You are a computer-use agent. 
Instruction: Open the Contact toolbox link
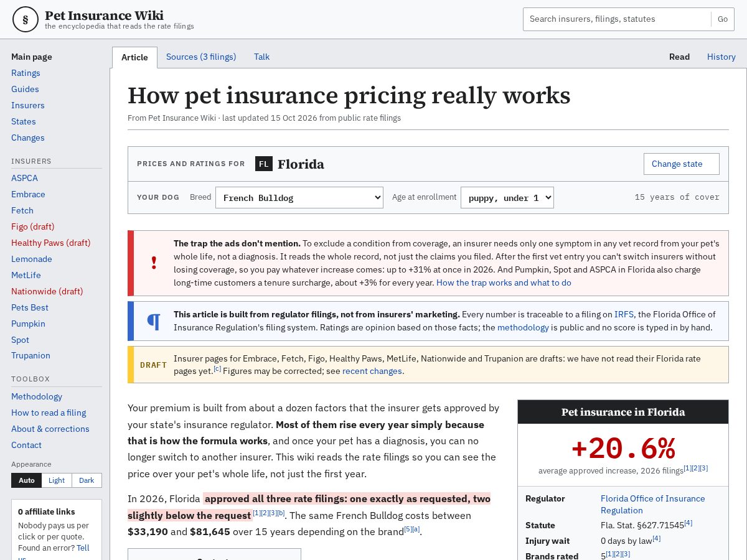26,445
